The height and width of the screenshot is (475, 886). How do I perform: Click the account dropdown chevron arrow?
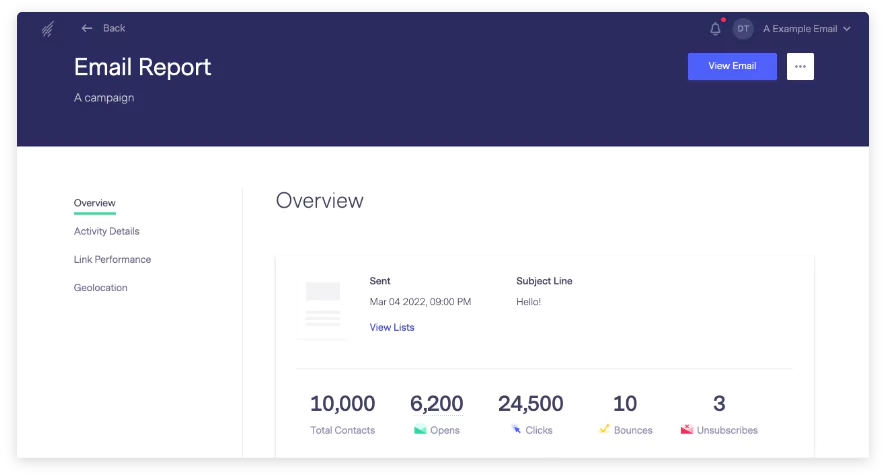click(x=846, y=29)
